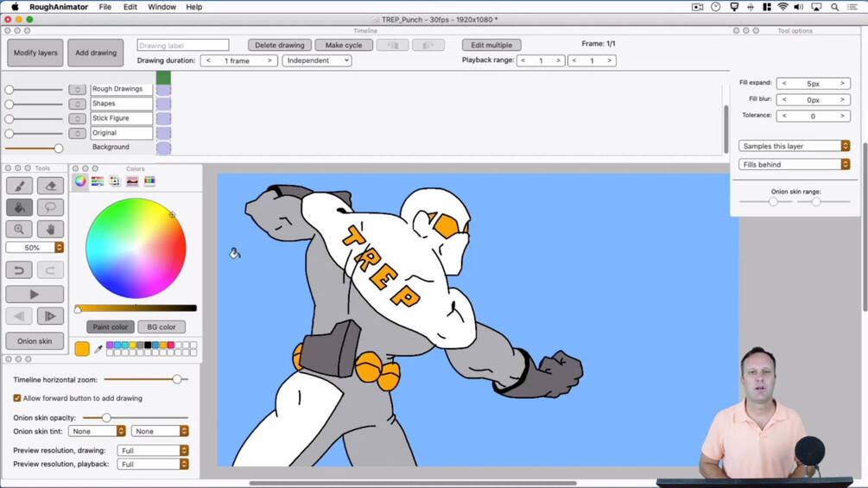868x488 pixels.
Task: Open the RoughAnimator app menu
Action: pyautogui.click(x=59, y=7)
